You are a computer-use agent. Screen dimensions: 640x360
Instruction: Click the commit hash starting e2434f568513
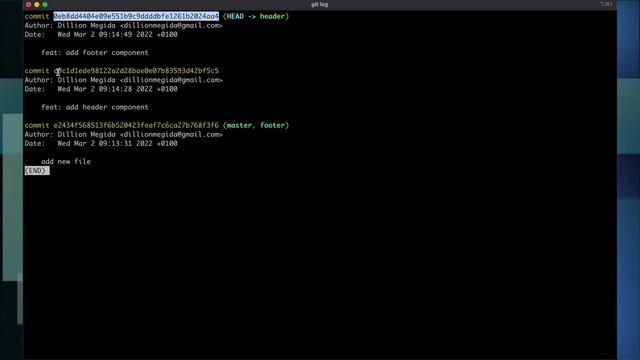coord(136,125)
